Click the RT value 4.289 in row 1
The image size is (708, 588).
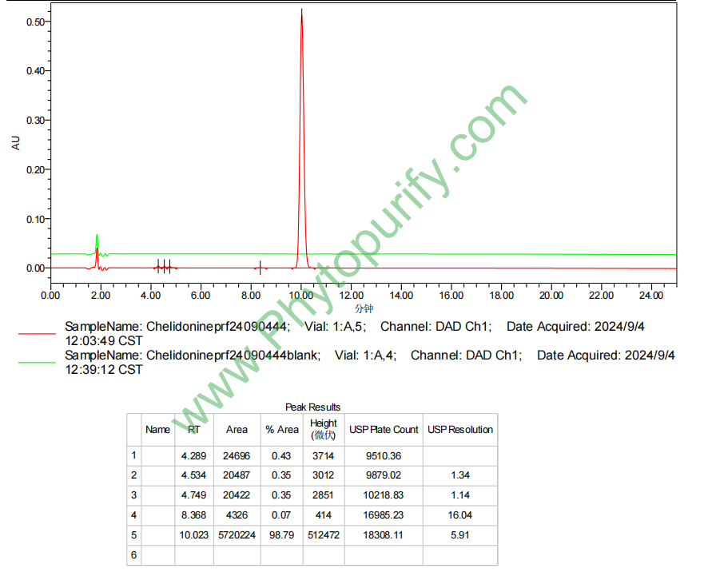(193, 455)
